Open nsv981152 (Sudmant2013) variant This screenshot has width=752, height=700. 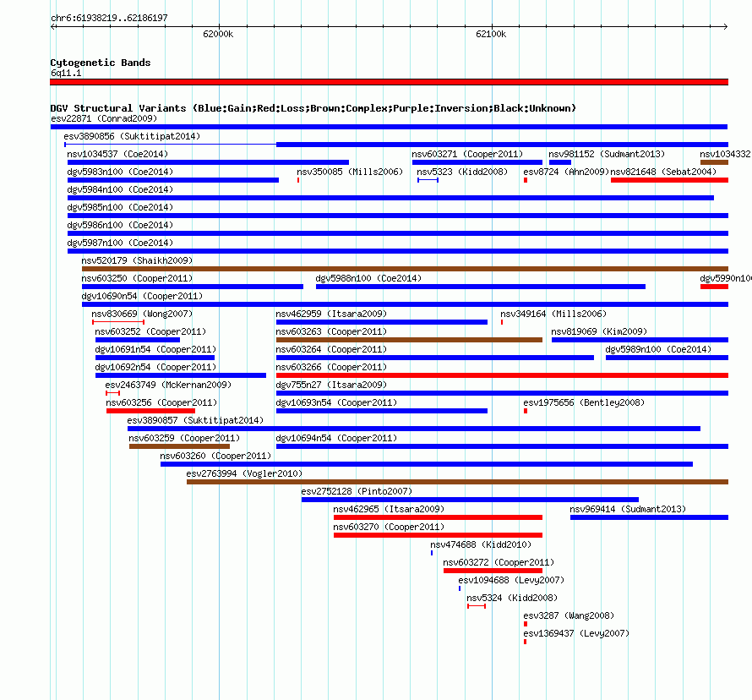[x=607, y=154]
